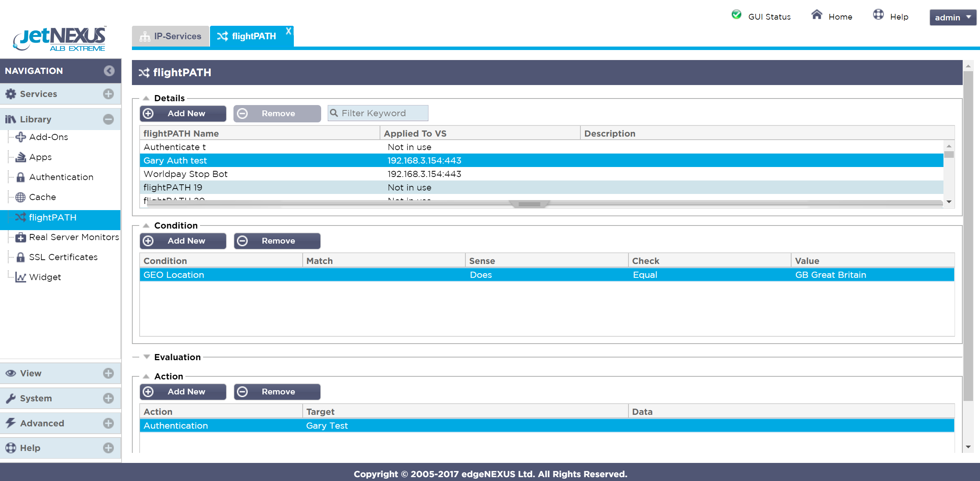Click the Apps stack icon

21,157
